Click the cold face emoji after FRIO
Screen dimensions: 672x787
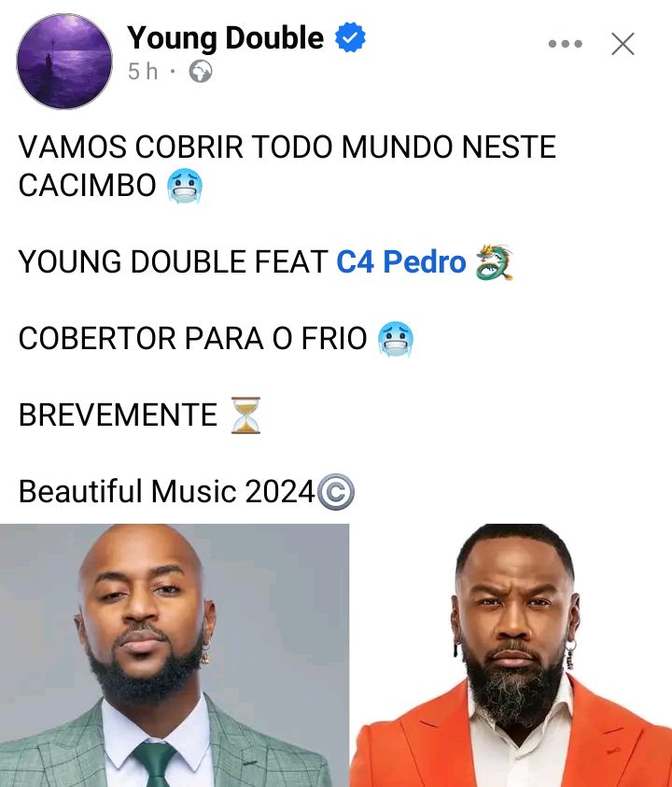point(396,338)
